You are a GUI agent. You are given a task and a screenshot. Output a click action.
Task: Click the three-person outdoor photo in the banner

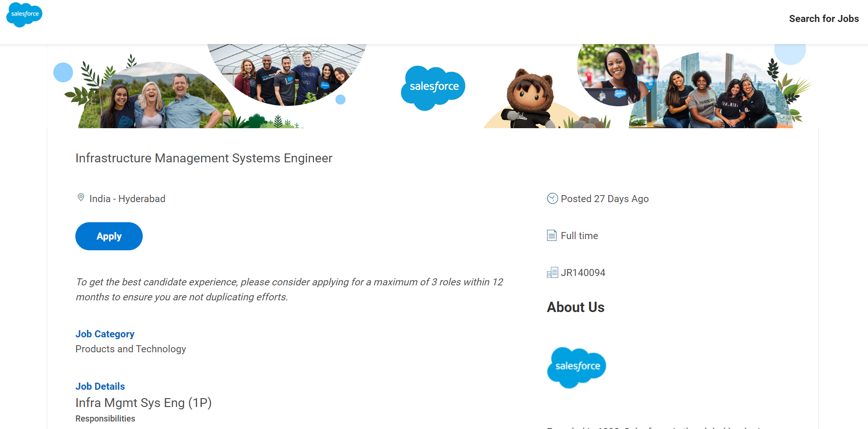tap(157, 95)
